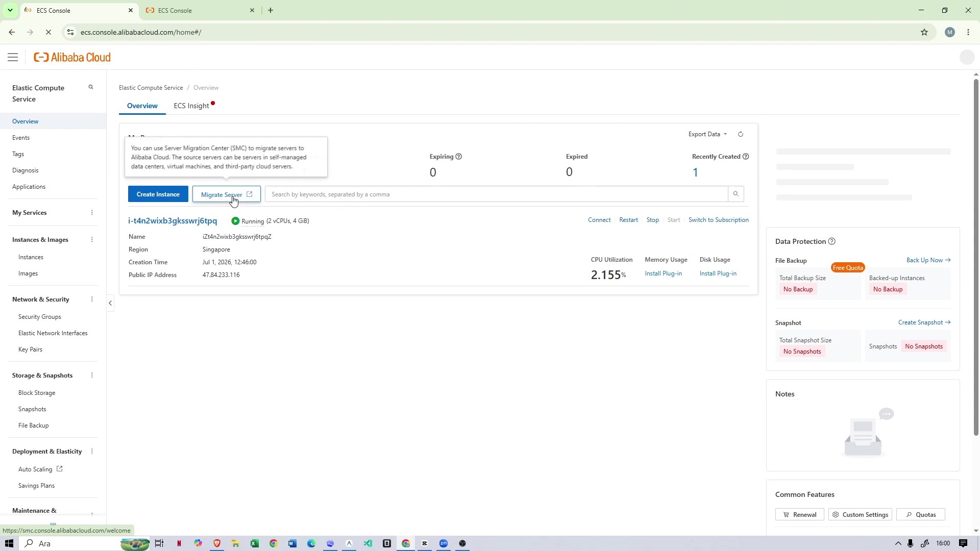Close the second ECS Console tab
This screenshot has width=980, height=551.
252,10
